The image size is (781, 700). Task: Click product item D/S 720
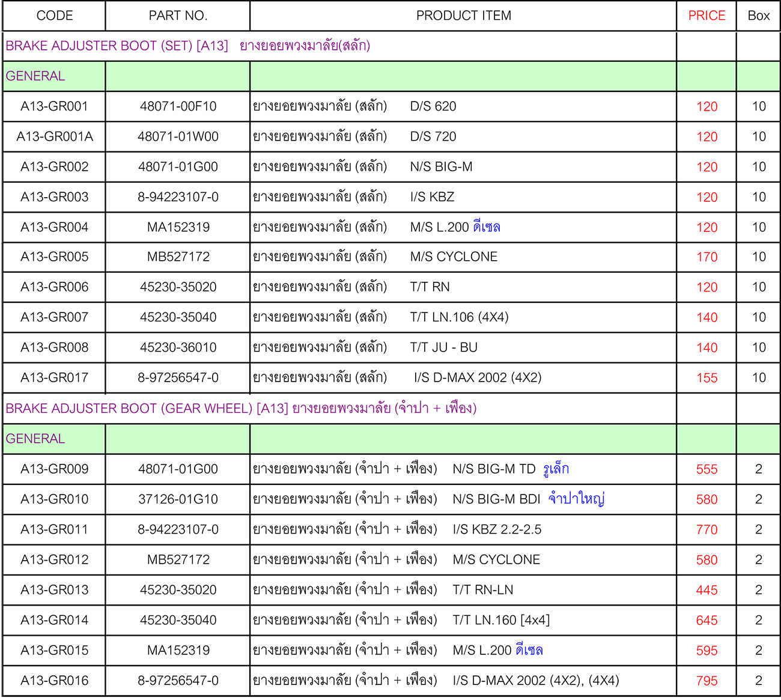point(433,136)
